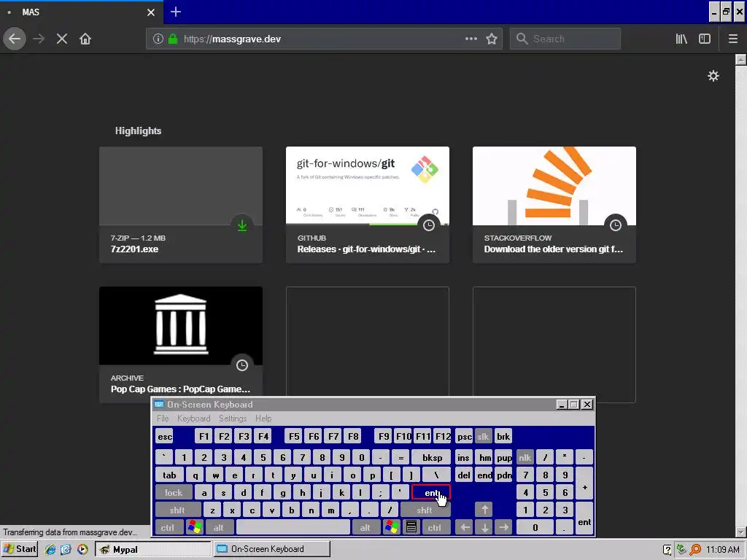Click the left arrow key on keyboard
This screenshot has height=560, width=747.
(x=465, y=528)
